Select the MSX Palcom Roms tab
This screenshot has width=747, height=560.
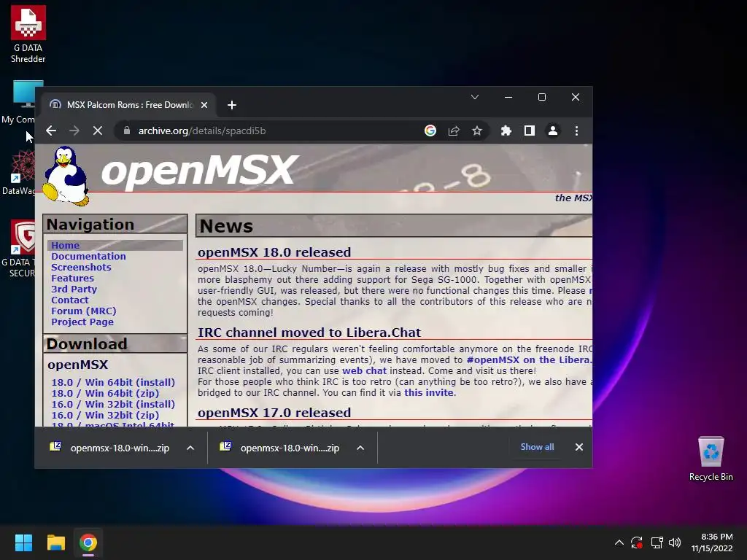click(128, 105)
